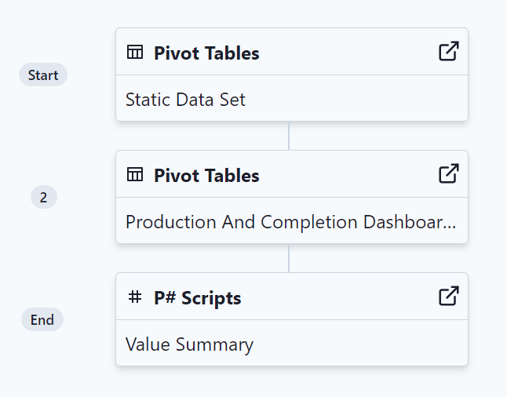
Task: Open the Production And Completion Dashboard external link icon
Action: 449,174
